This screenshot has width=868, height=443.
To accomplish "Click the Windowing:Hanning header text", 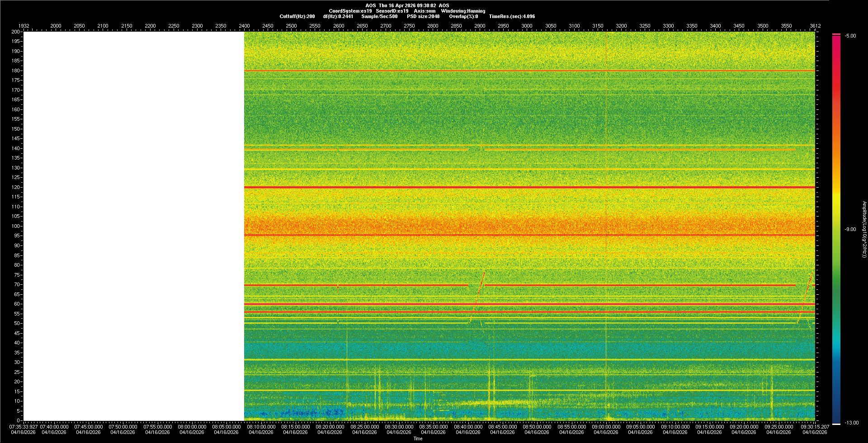I will (x=463, y=11).
